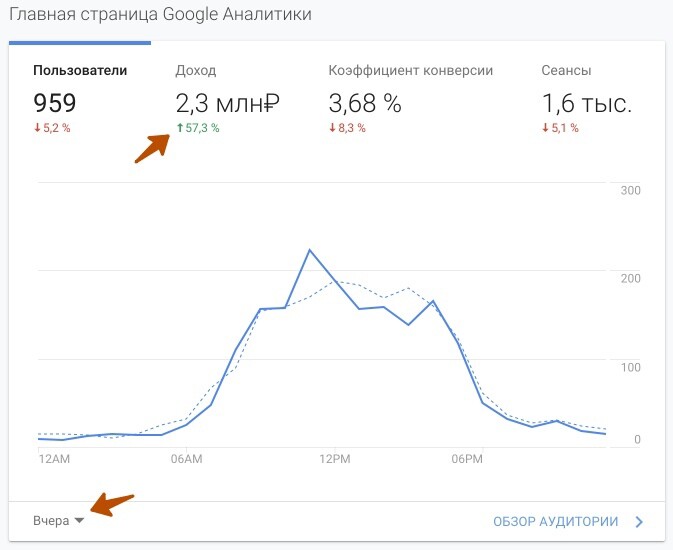
Task: Click the red down arrow under Сеансы
Action: [545, 128]
